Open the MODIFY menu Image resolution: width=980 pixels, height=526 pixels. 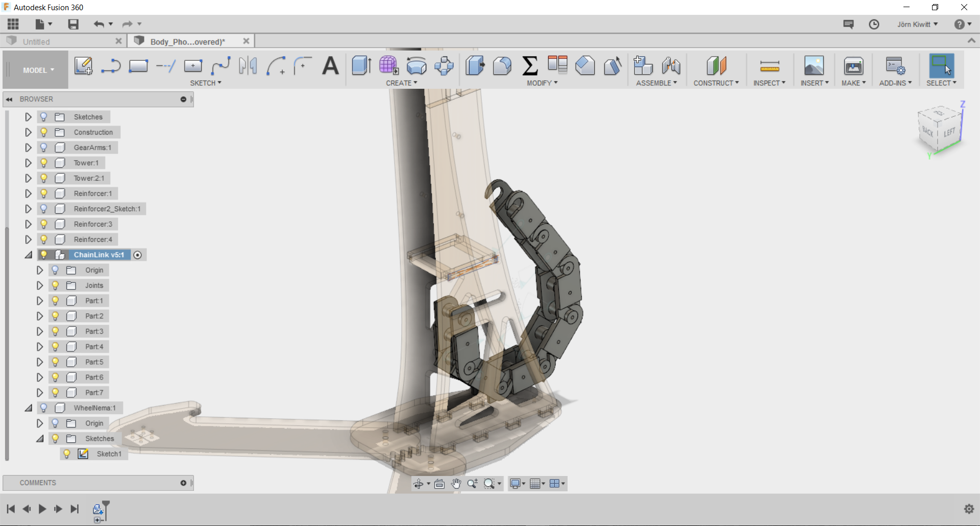coord(542,83)
